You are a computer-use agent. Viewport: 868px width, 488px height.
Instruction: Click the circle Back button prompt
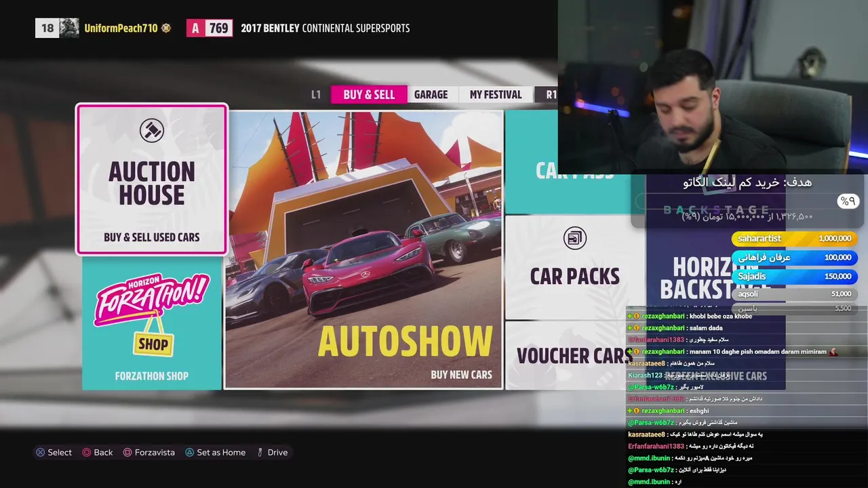point(98,452)
